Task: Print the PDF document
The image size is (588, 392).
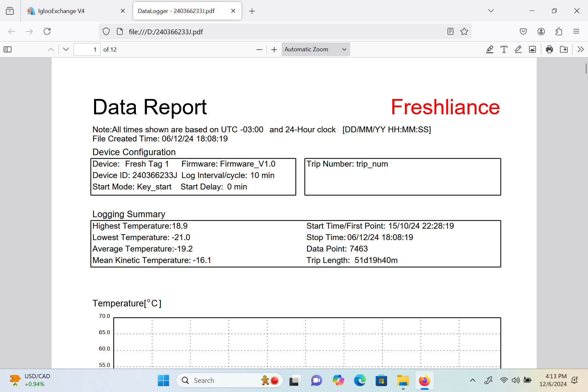Action: click(549, 49)
